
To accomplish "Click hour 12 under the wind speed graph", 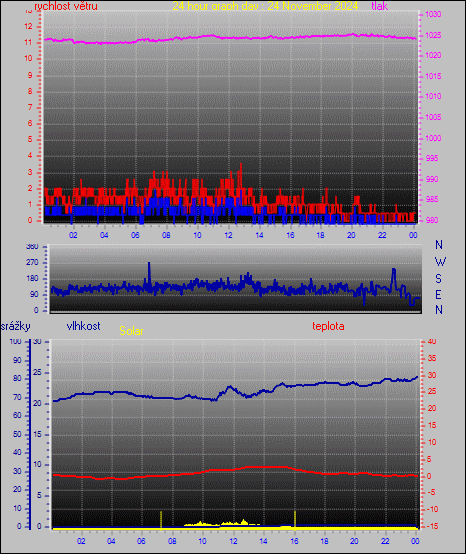I will (229, 235).
